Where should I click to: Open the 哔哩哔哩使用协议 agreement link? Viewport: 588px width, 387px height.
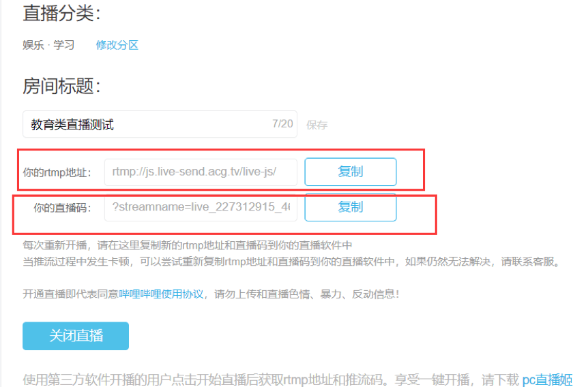pos(161,294)
